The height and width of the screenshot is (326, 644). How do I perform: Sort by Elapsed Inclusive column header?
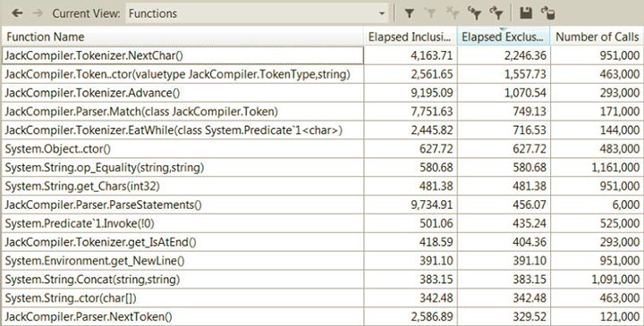click(x=411, y=37)
